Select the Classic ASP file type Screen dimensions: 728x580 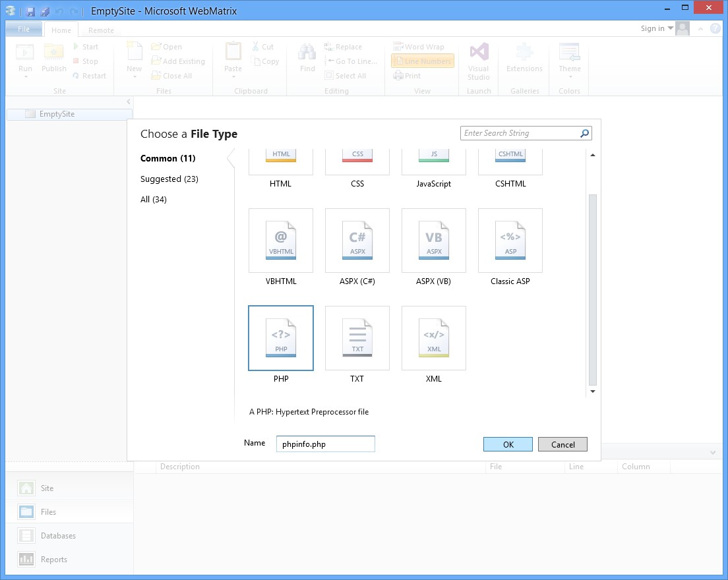(x=510, y=241)
